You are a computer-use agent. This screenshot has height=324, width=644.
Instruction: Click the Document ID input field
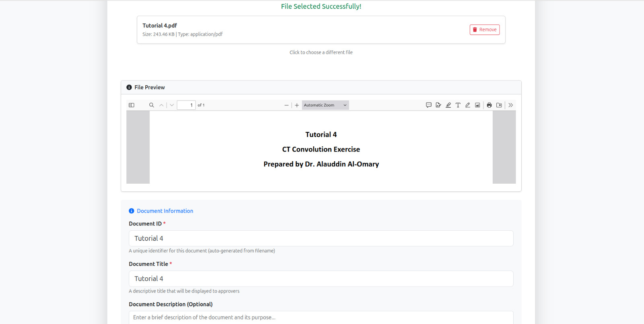[321, 238]
